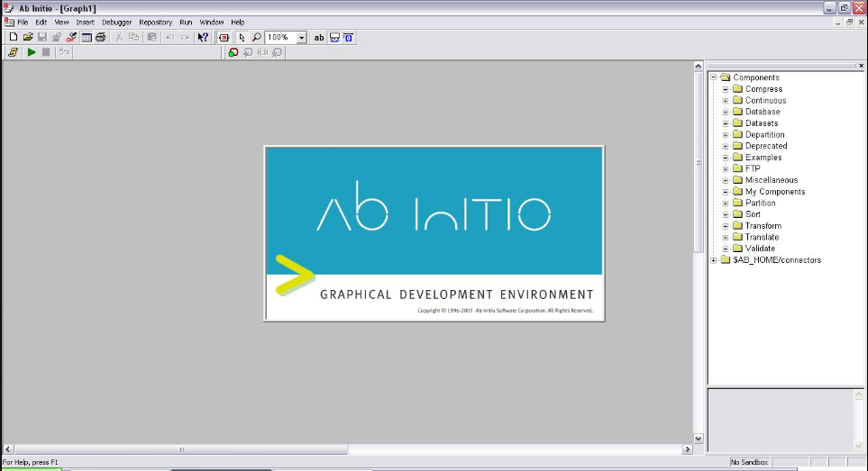This screenshot has height=471, width=868.
Task: Click the padlock icon in toolbar
Action: pos(57,37)
